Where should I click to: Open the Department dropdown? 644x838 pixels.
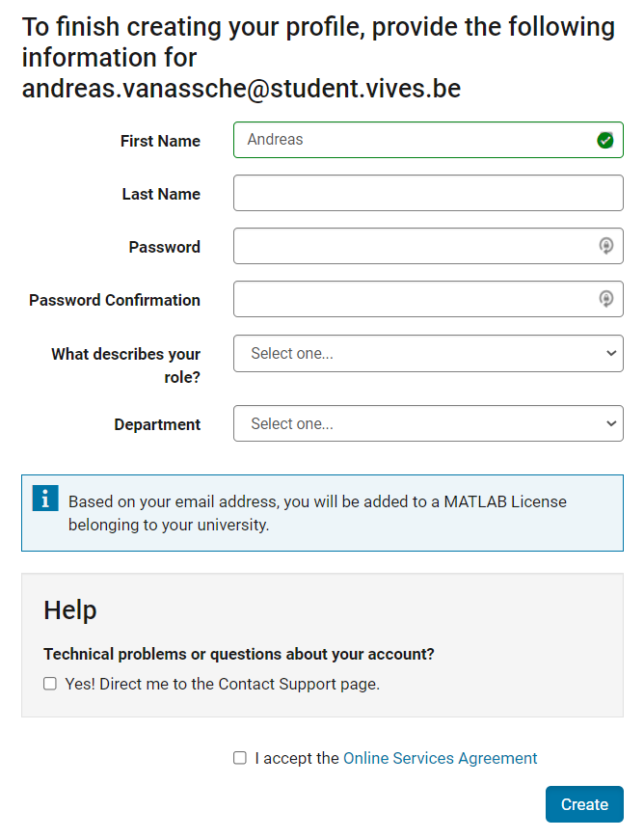pyautogui.click(x=428, y=423)
